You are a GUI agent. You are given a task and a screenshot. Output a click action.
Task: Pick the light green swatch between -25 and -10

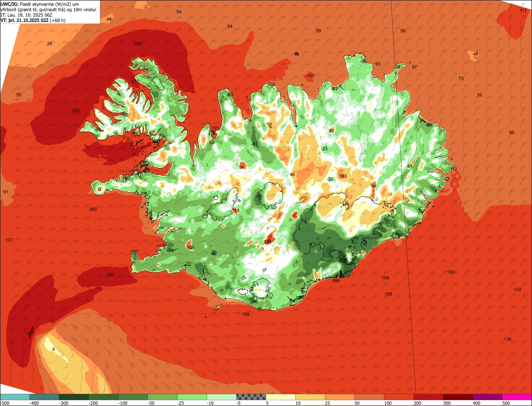(192, 397)
